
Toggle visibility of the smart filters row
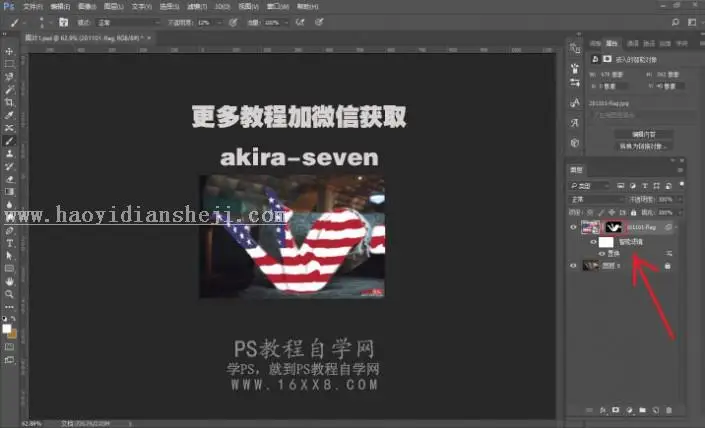click(x=593, y=242)
